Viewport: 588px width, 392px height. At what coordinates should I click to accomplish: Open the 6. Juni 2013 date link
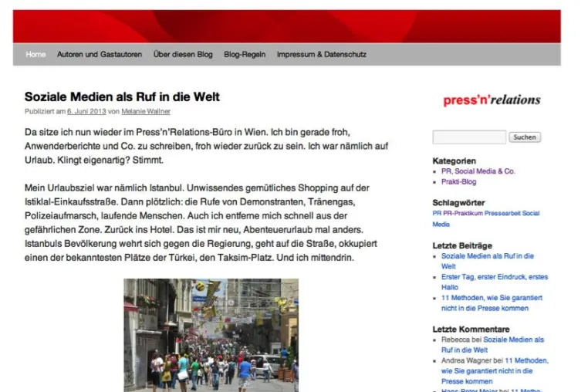pyautogui.click(x=86, y=111)
